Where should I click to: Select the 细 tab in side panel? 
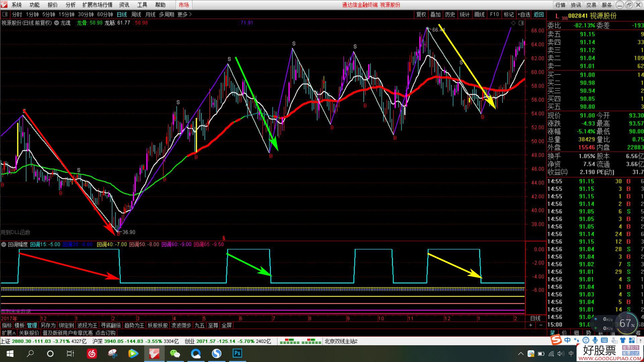576,333
